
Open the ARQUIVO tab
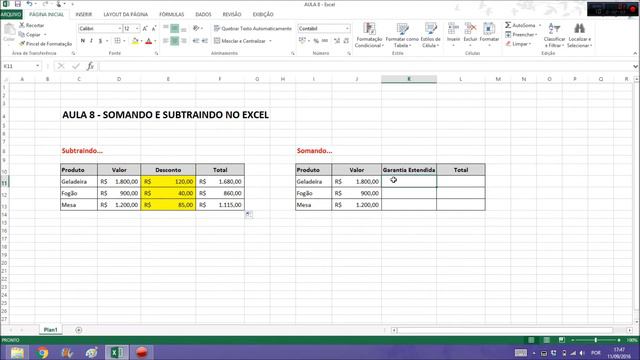point(11,14)
